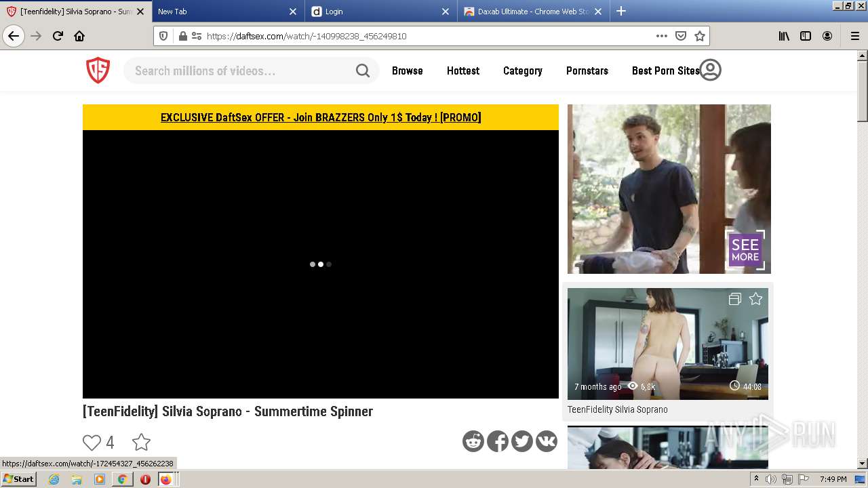
Task: Toggle the Firefox sidebar view
Action: tap(806, 36)
